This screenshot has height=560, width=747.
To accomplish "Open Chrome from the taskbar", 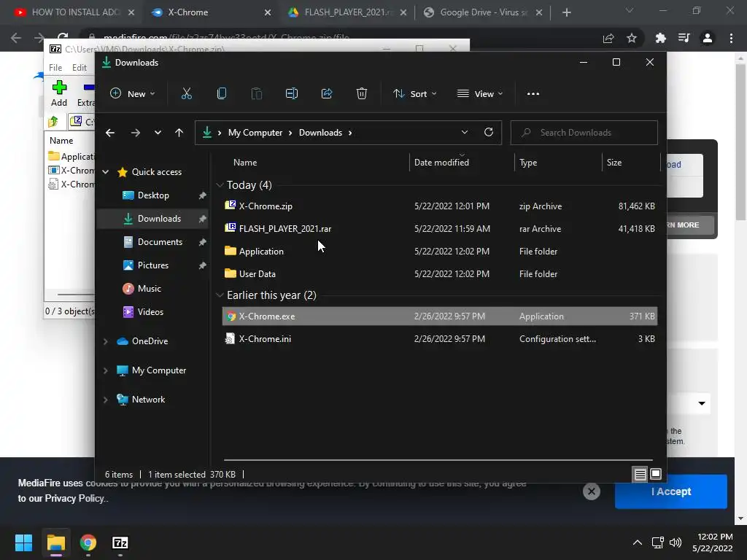I will (88, 542).
